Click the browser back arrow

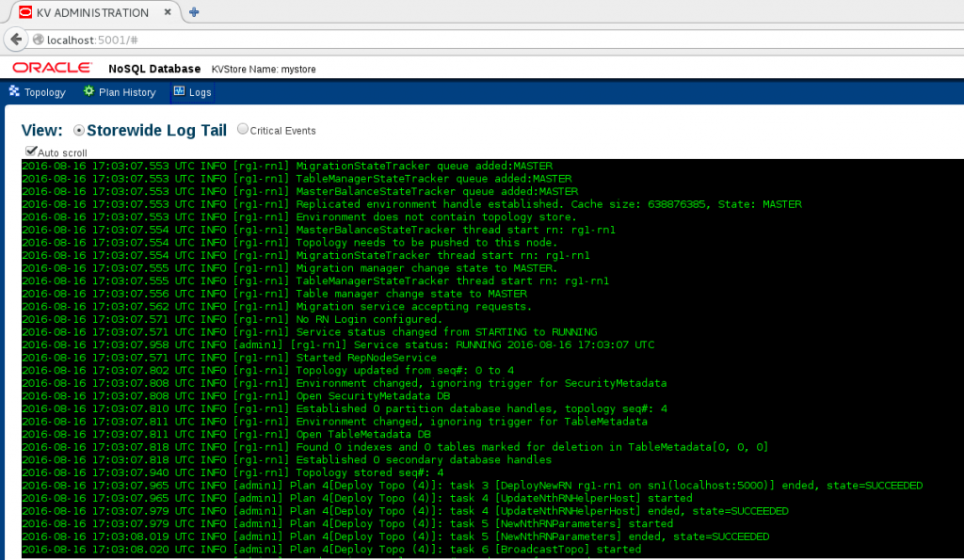coord(16,41)
